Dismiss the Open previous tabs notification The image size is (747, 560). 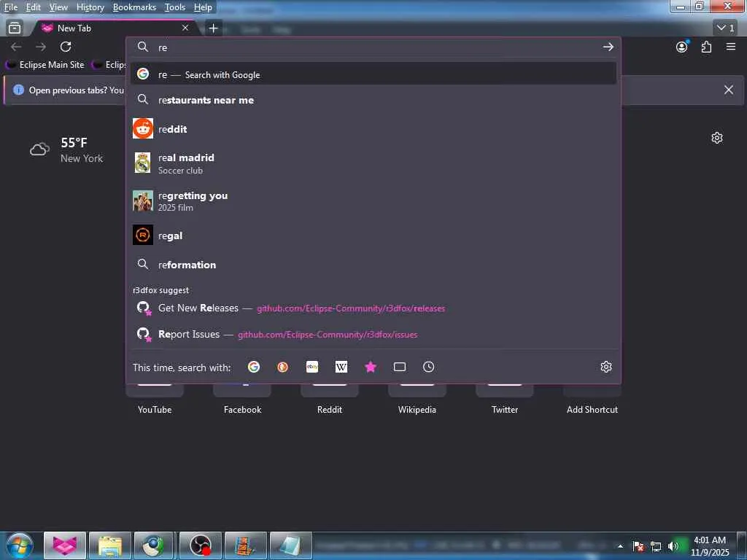[x=729, y=90]
